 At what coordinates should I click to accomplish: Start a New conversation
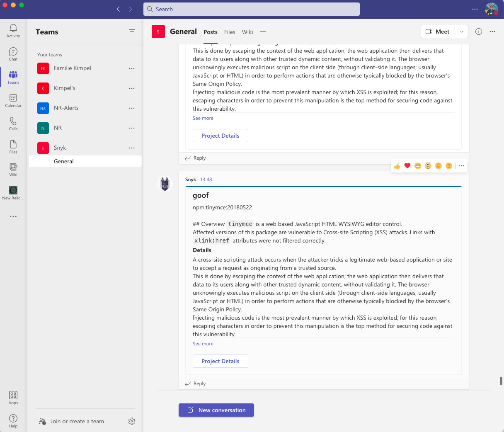[216, 410]
